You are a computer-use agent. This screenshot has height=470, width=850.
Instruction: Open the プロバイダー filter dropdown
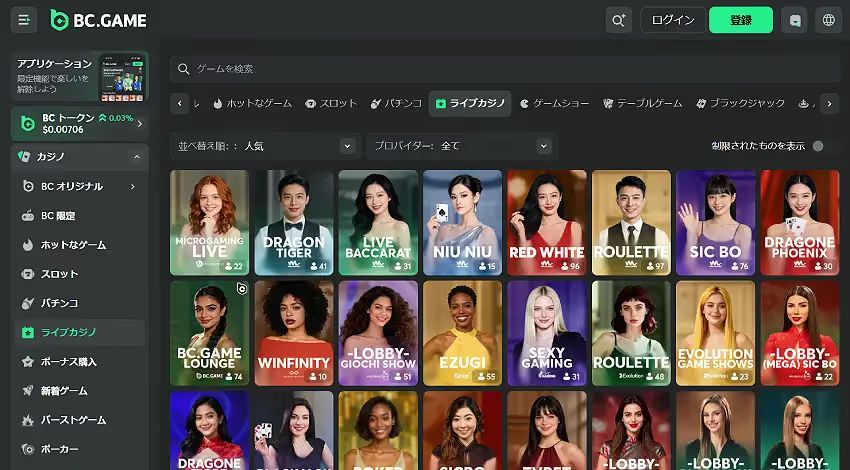(460, 146)
